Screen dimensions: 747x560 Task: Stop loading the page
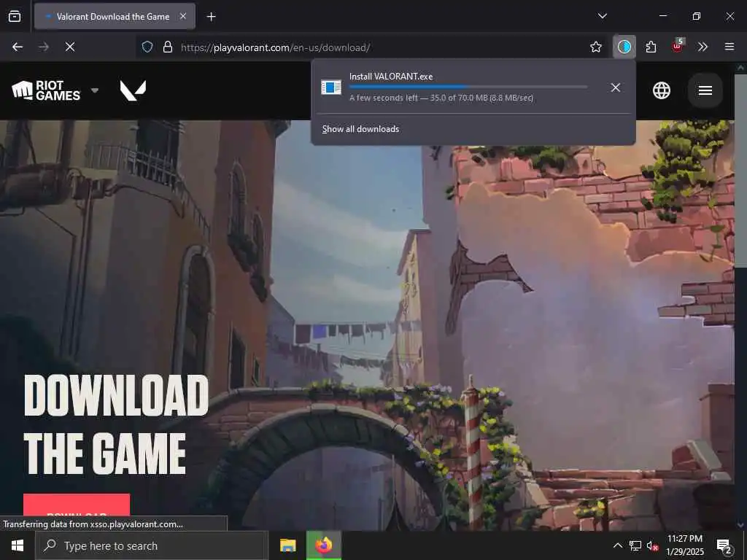[x=70, y=47]
